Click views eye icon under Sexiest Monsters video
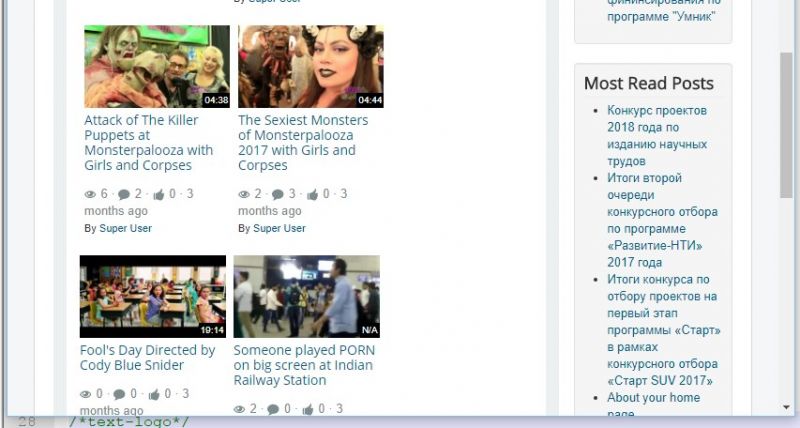This screenshot has height=428, width=800. coord(244,194)
